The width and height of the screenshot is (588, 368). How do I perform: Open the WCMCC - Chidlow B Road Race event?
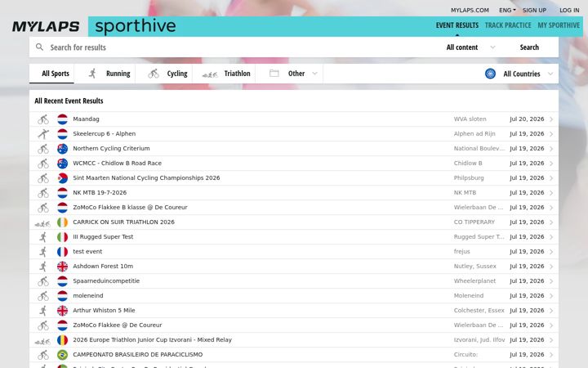(294, 164)
